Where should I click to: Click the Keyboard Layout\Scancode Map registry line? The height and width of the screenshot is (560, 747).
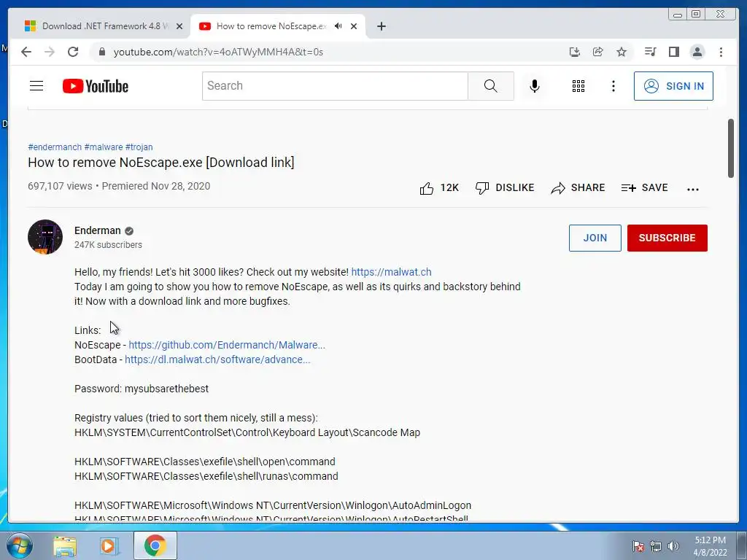coord(247,432)
